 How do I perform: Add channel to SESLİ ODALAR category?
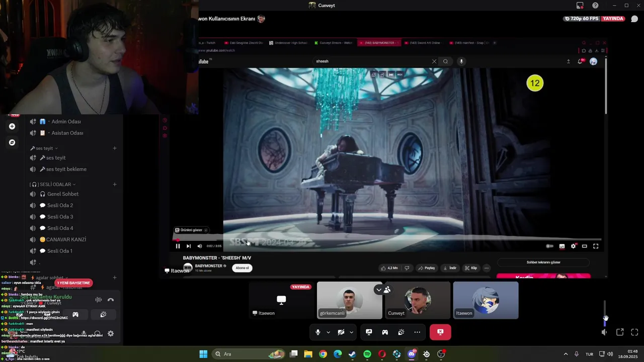click(x=115, y=185)
